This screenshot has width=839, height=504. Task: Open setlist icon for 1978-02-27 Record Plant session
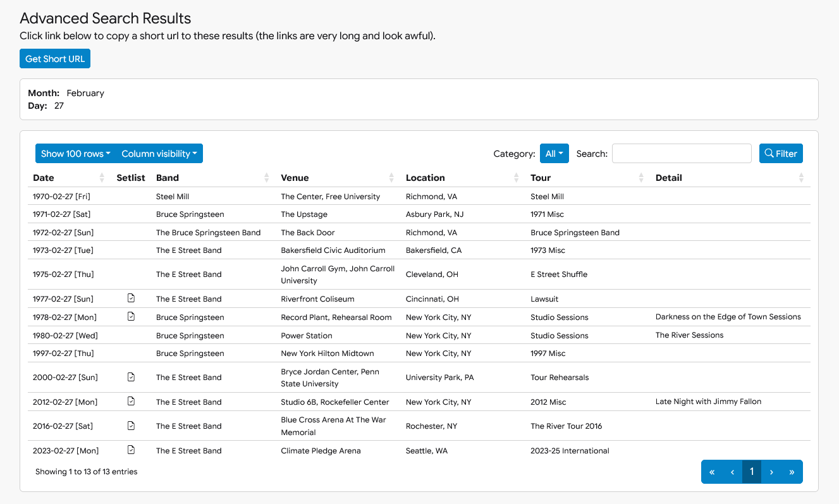click(x=131, y=317)
